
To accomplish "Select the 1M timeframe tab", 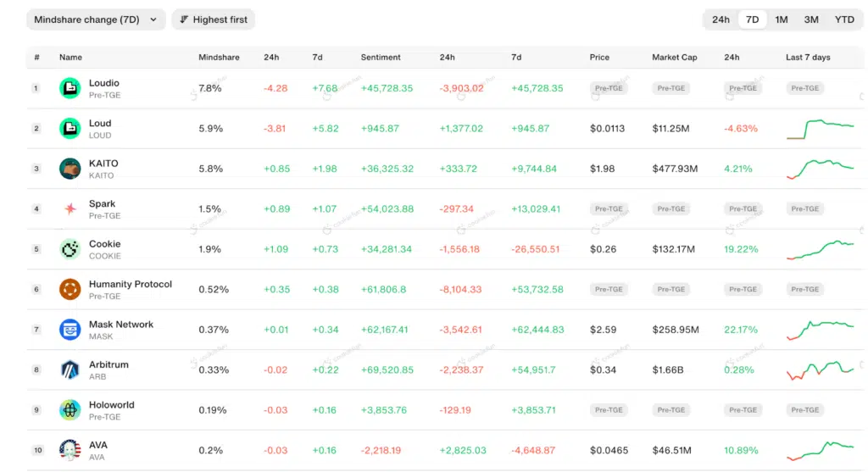I will [781, 19].
